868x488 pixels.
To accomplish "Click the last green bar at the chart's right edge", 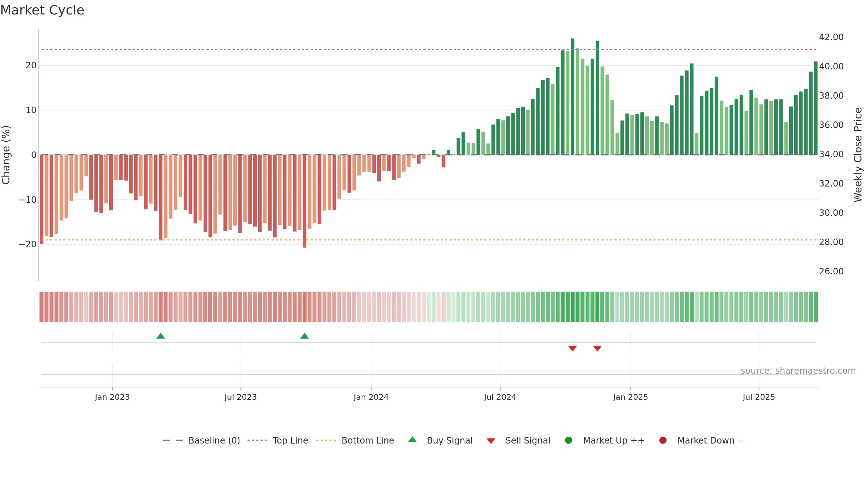I will click(x=816, y=108).
